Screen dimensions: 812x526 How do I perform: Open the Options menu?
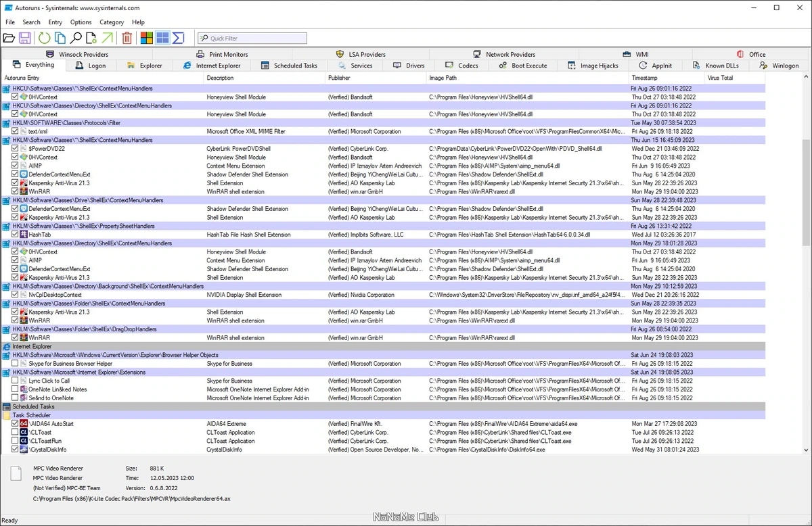pyautogui.click(x=81, y=22)
